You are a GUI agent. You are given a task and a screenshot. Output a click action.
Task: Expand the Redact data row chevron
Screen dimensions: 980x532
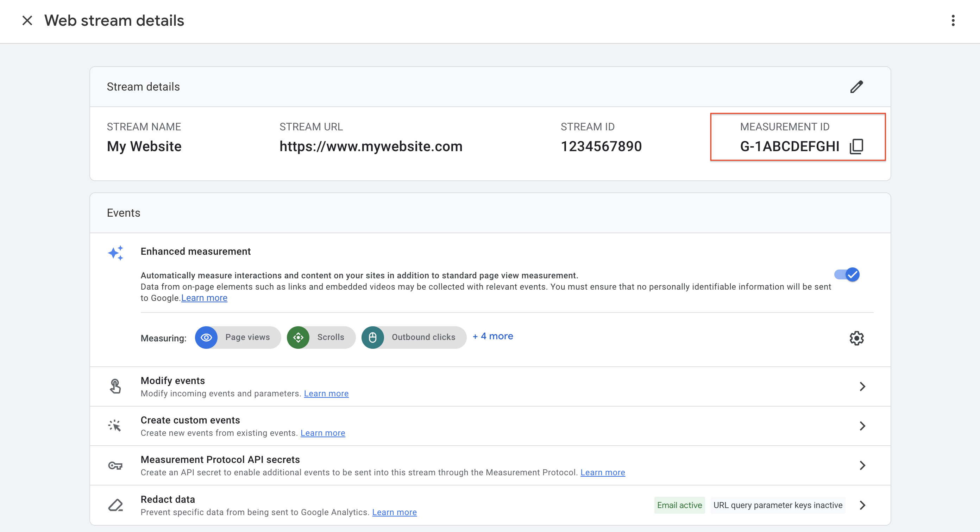pos(862,505)
